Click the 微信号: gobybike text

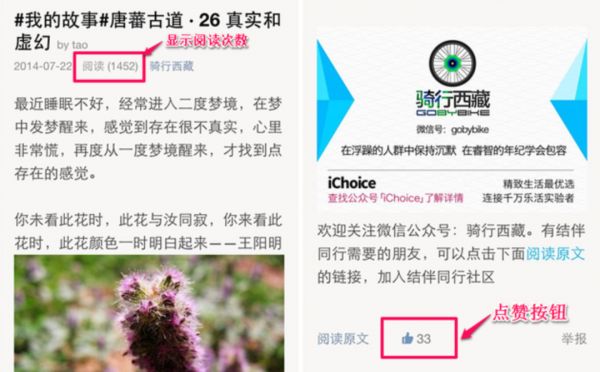pyautogui.click(x=453, y=130)
